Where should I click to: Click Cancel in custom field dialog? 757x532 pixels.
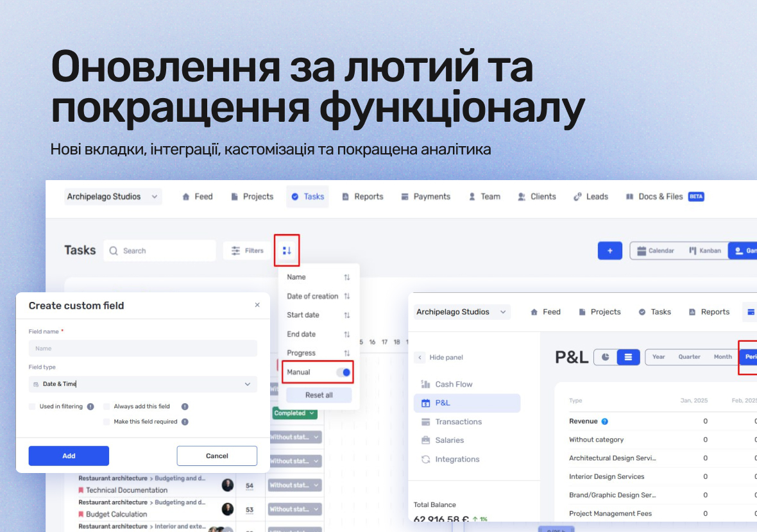click(217, 456)
